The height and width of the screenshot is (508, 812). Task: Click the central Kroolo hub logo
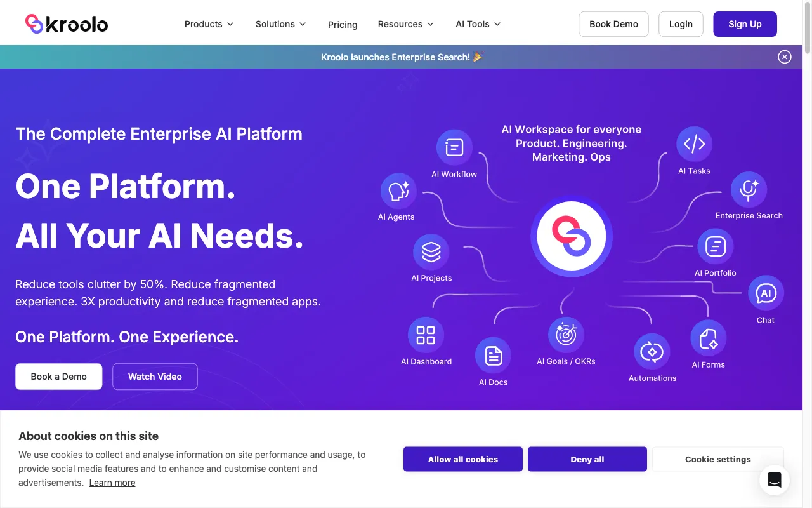(572, 236)
